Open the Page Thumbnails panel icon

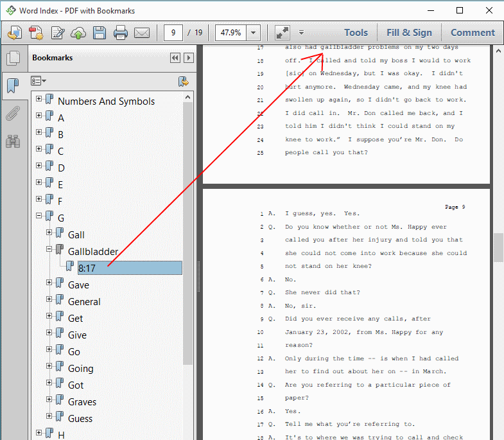(13, 58)
